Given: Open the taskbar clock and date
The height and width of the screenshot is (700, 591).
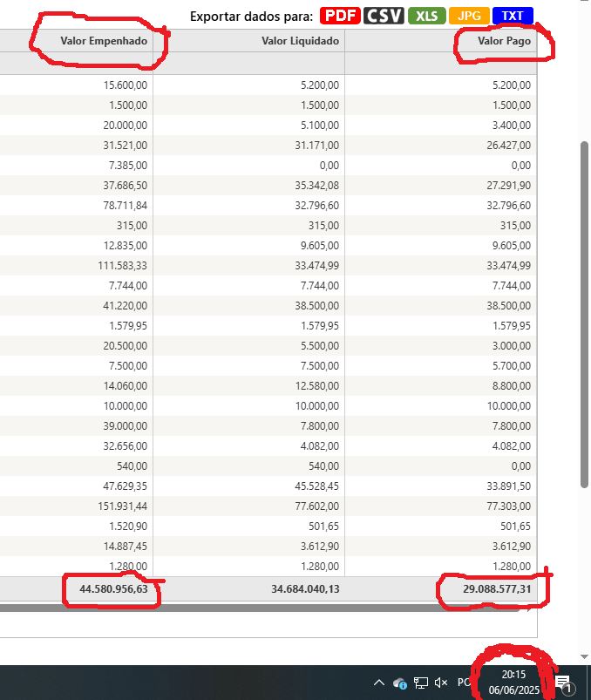Looking at the screenshot, I should (x=513, y=683).
